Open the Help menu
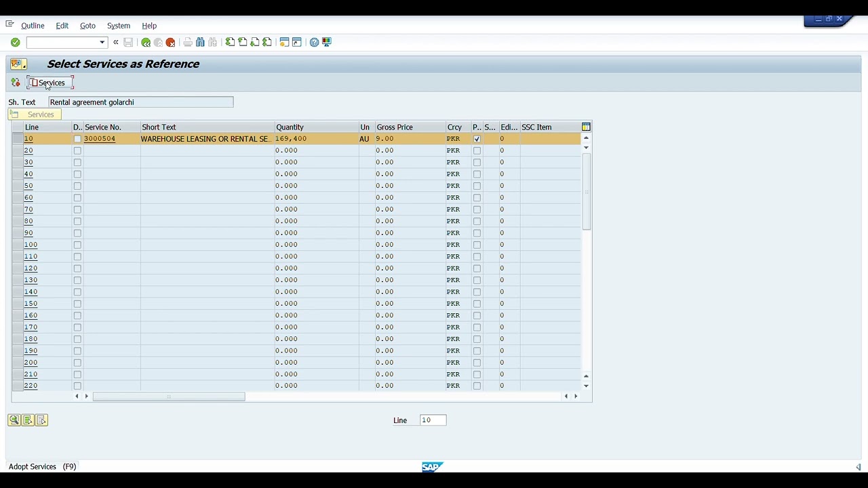The width and height of the screenshot is (868, 488). point(149,26)
